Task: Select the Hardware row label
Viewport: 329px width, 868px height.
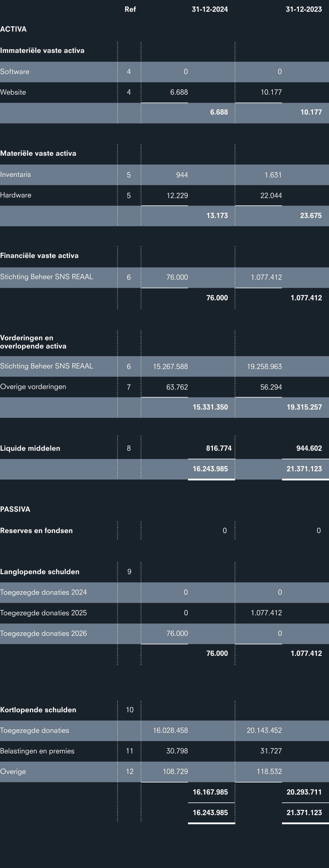Action: 16,195
